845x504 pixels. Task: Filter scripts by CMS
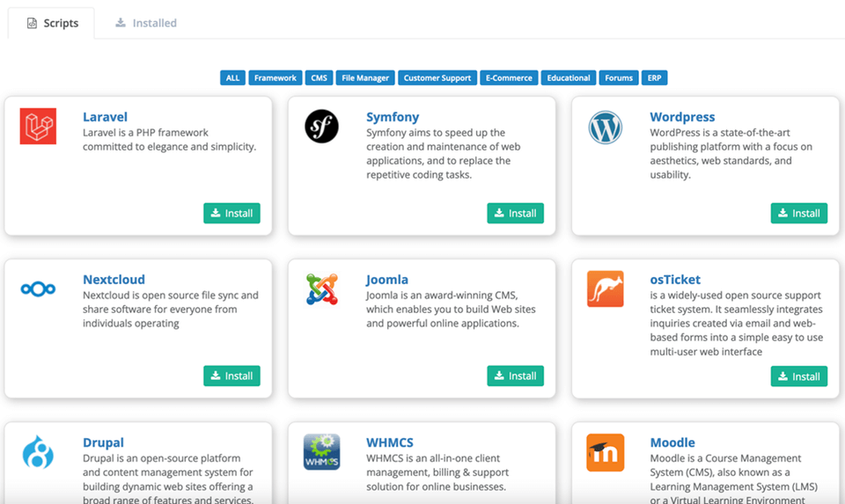[x=319, y=78]
